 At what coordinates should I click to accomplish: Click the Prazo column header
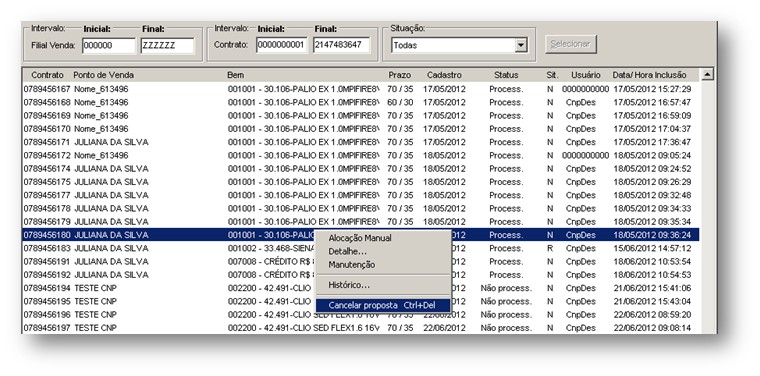point(399,75)
